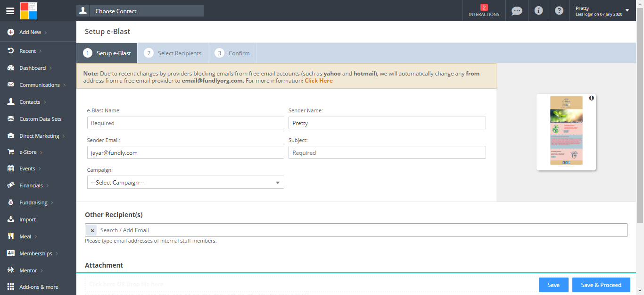Expand the Contacts submenu chevron
Screen dimensions: 644x295
pyautogui.click(x=45, y=102)
